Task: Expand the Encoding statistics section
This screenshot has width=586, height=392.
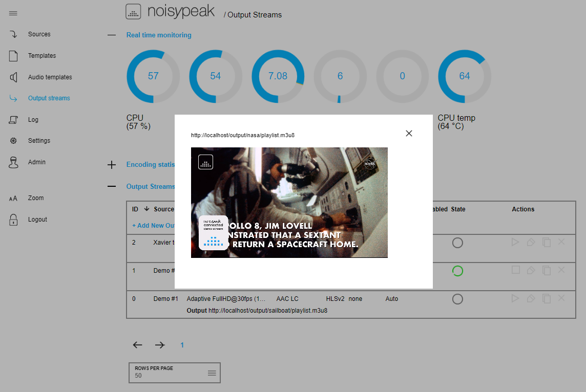Action: coord(111,165)
